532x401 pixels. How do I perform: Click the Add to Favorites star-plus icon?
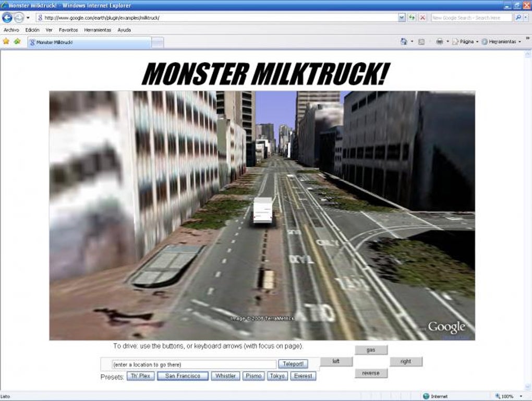pos(17,41)
